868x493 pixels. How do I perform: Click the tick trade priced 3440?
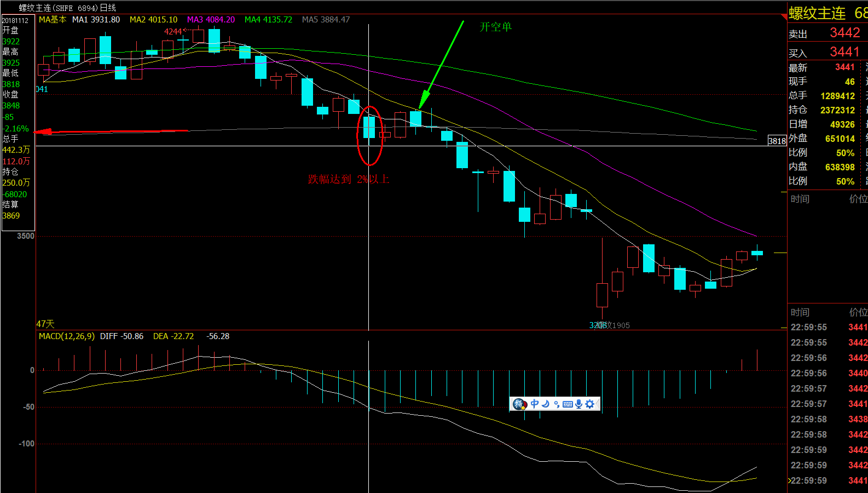click(x=858, y=374)
